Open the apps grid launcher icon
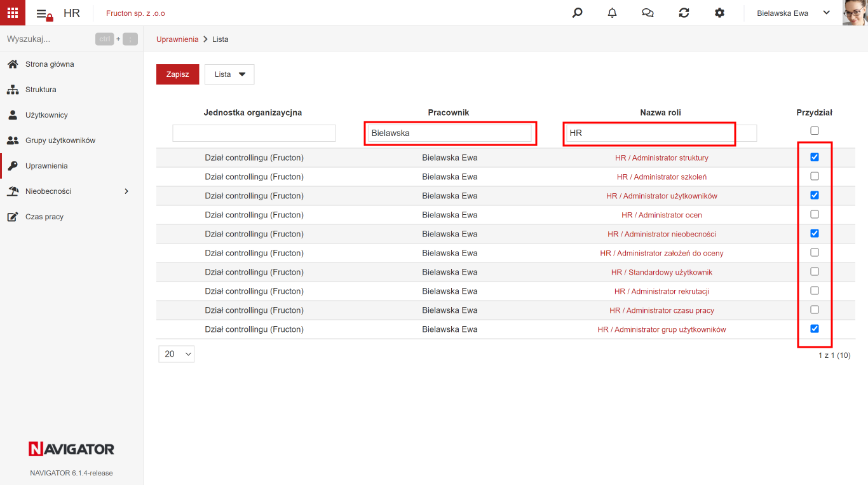Viewport: 868px width, 485px height. 13,13
